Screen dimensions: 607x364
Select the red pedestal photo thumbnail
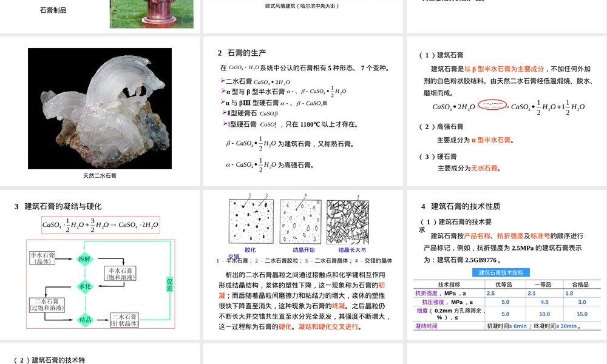click(151, 14)
